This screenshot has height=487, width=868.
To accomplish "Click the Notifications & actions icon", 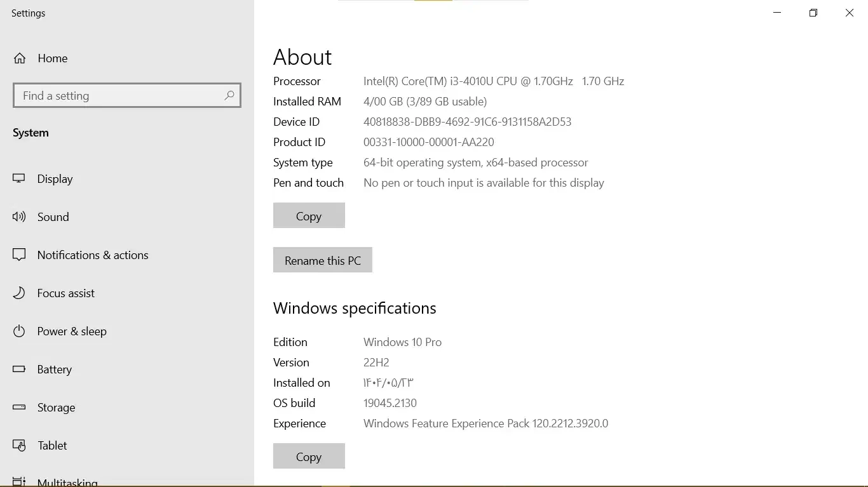I will [19, 255].
